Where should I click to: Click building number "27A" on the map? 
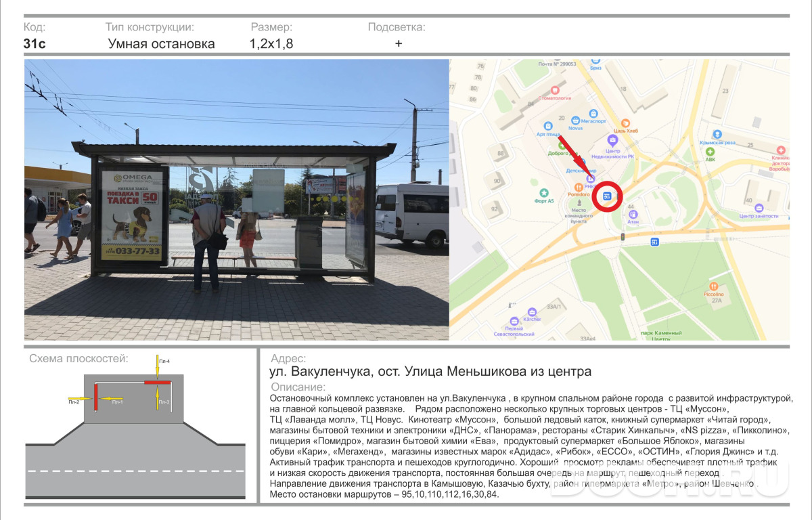tap(717, 301)
